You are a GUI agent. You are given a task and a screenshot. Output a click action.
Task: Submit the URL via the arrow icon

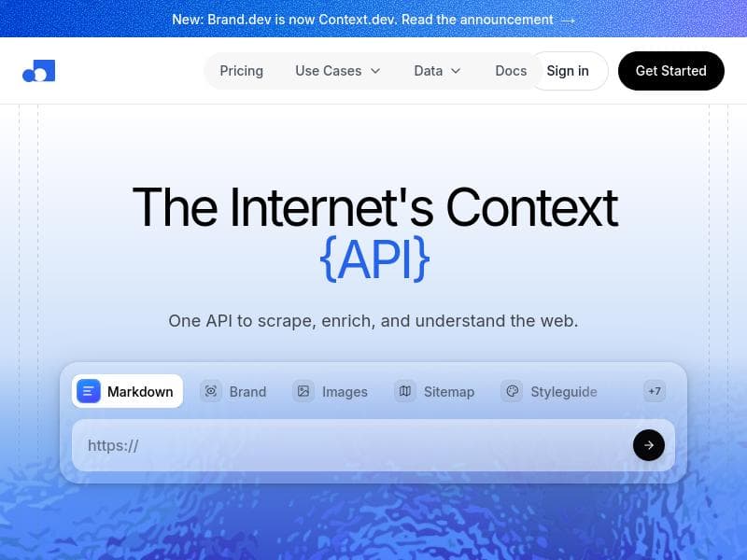(x=649, y=445)
